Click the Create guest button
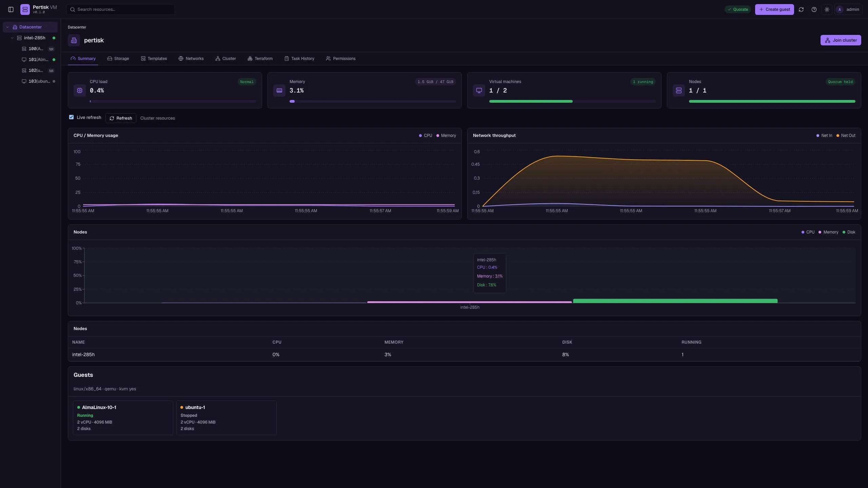Viewport: 868px width, 488px height. 774,9
